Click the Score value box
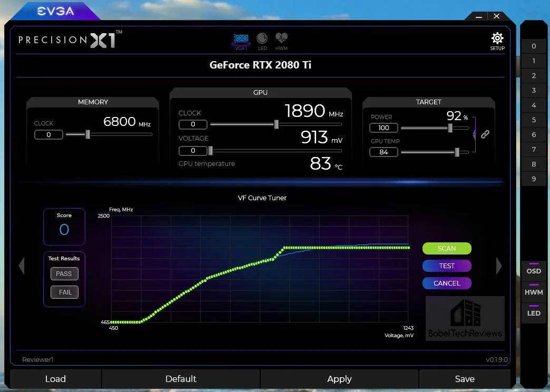 (x=64, y=227)
